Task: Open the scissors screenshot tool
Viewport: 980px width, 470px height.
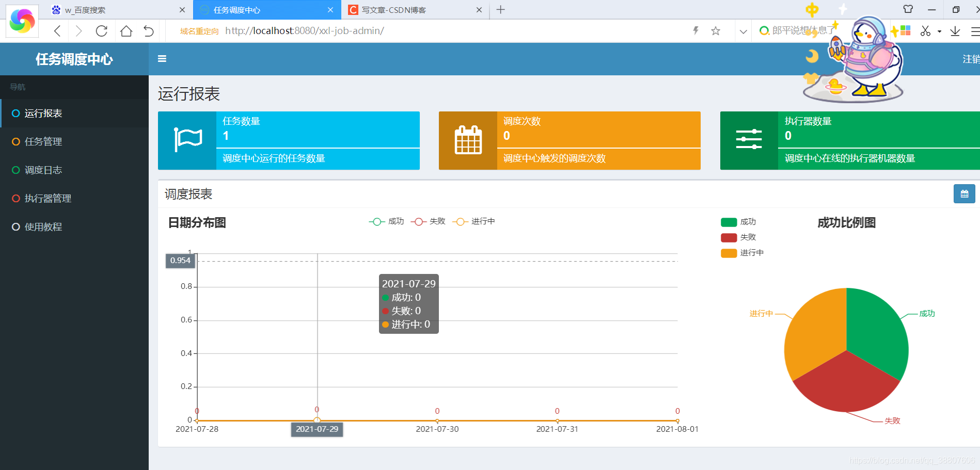Action: [925, 31]
